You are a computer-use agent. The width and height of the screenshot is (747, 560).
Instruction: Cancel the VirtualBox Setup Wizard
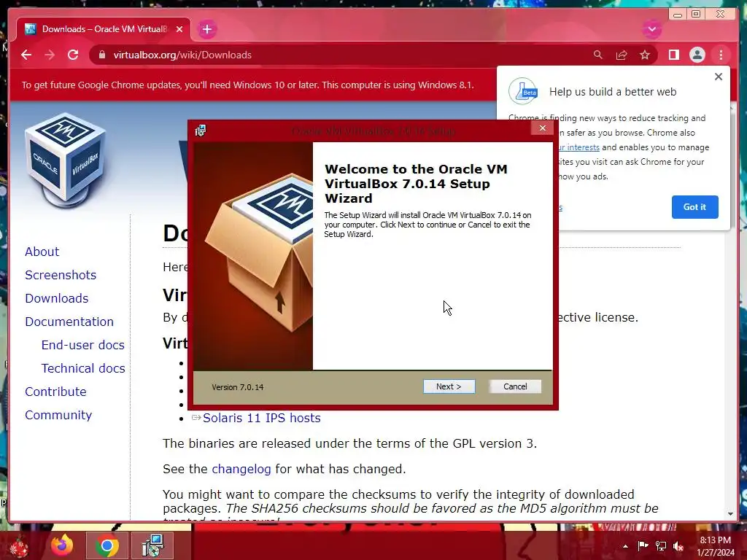click(x=515, y=386)
